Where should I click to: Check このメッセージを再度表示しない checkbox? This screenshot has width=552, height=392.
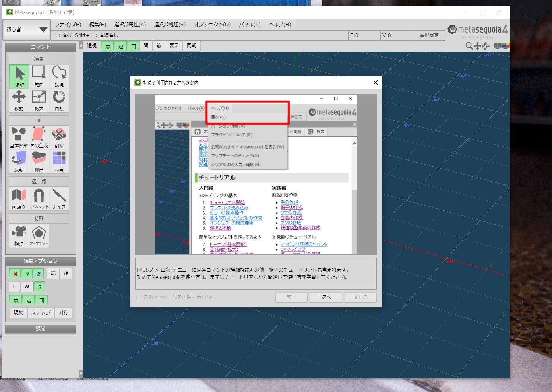(x=139, y=297)
